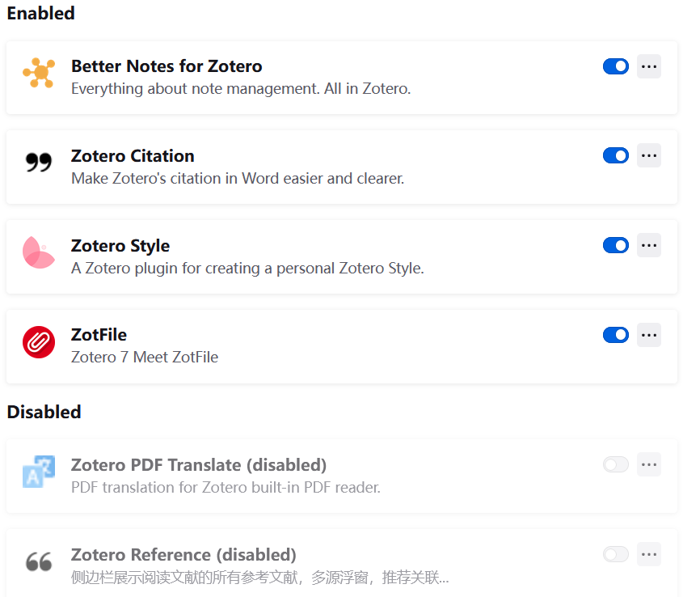Disable the Better Notes for Zotero plugin
Image resolution: width=700 pixels, height=597 pixels.
tap(616, 66)
